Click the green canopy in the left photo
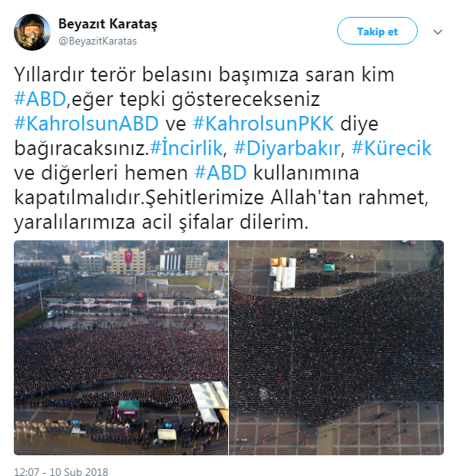The width and height of the screenshot is (460, 476). (x=129, y=405)
